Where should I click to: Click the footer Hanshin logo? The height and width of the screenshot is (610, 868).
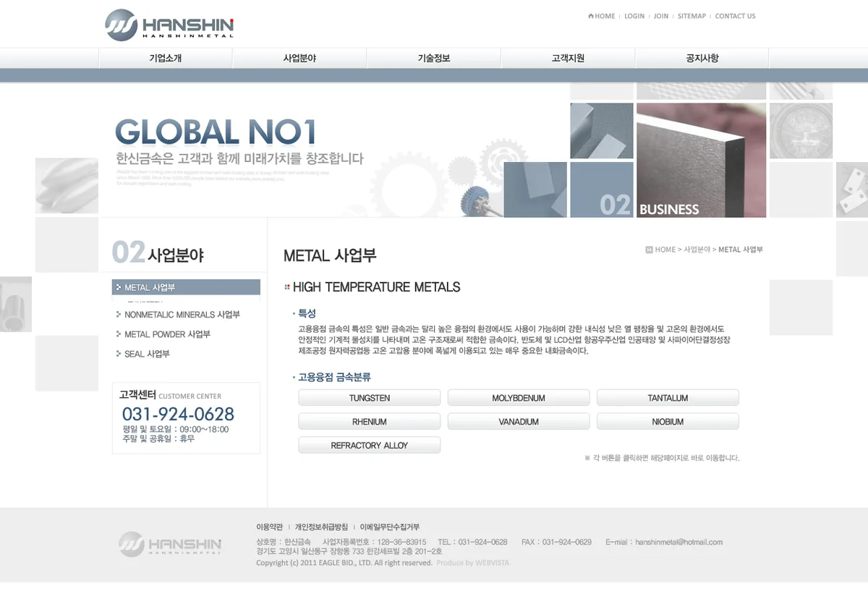[170, 544]
